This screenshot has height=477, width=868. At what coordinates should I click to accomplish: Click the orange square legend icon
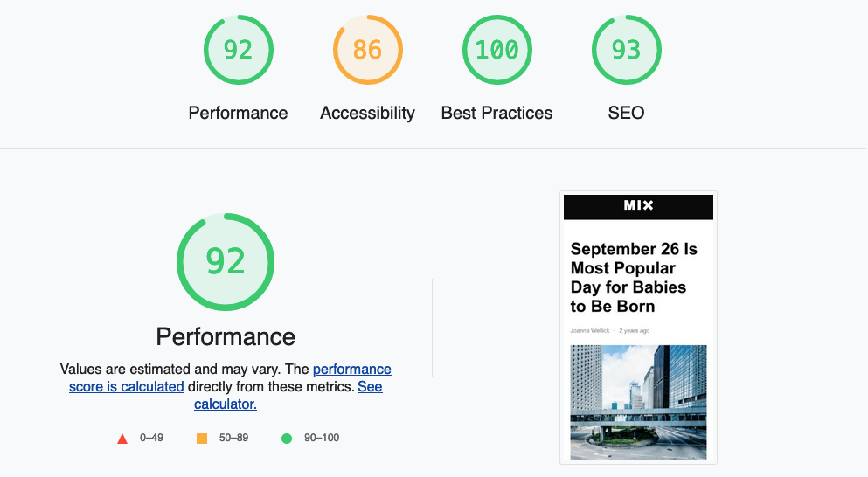point(202,439)
